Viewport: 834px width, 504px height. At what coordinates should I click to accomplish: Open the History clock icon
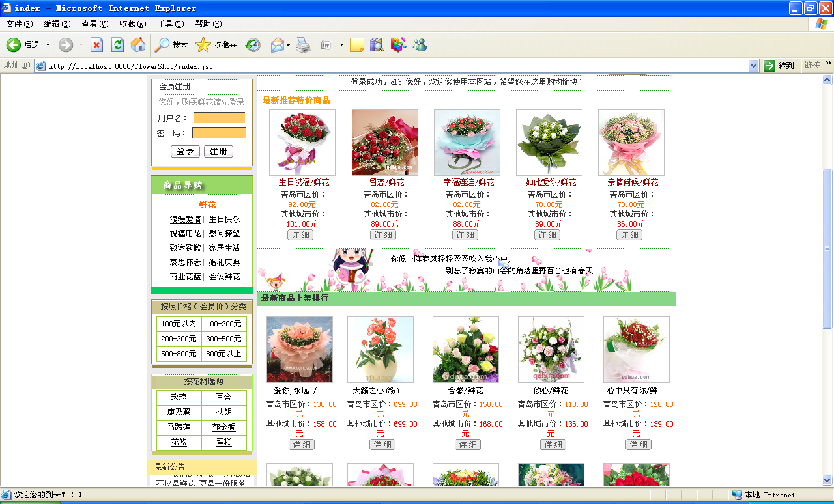coord(253,45)
